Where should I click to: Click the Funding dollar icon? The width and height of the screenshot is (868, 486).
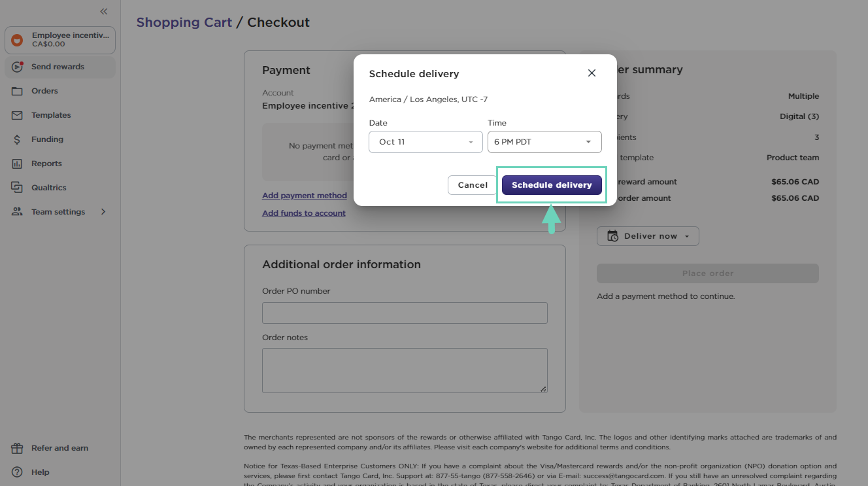tap(18, 139)
